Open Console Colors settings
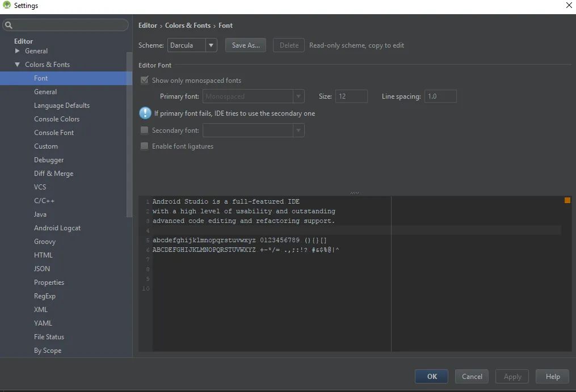Screen dimensions: 576x392 [57, 119]
